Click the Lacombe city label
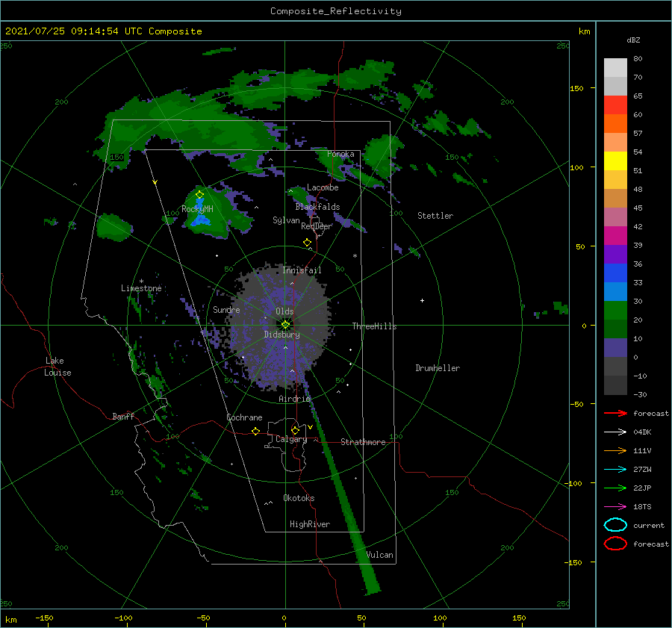Screen dimensions: 672x628 tap(323, 187)
